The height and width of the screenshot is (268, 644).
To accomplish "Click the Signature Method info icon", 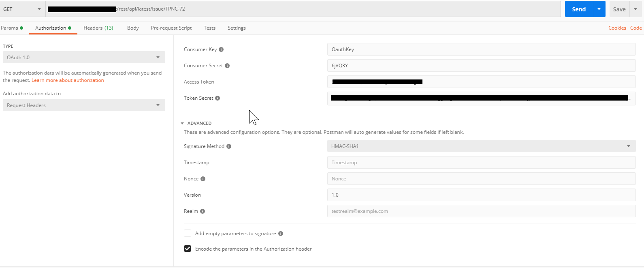I will 229,146.
